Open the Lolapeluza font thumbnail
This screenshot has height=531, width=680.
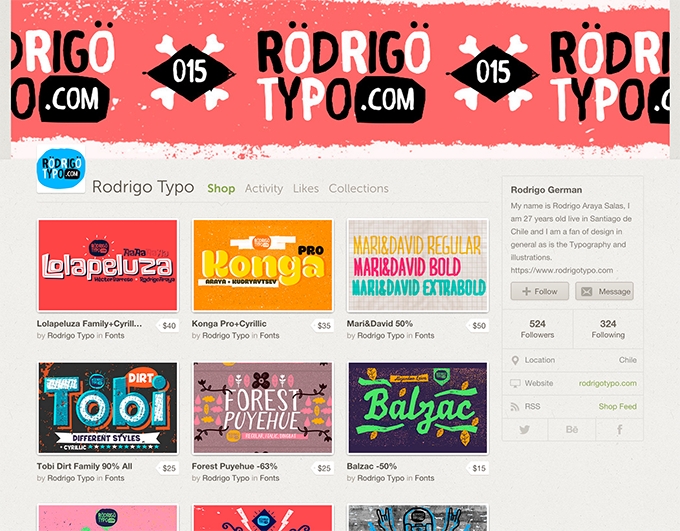(x=108, y=265)
